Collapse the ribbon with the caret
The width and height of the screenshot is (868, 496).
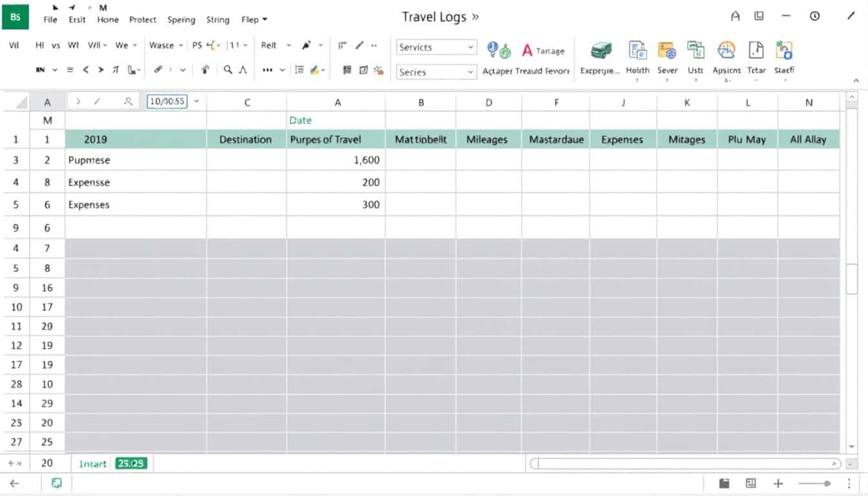pyautogui.click(x=856, y=81)
